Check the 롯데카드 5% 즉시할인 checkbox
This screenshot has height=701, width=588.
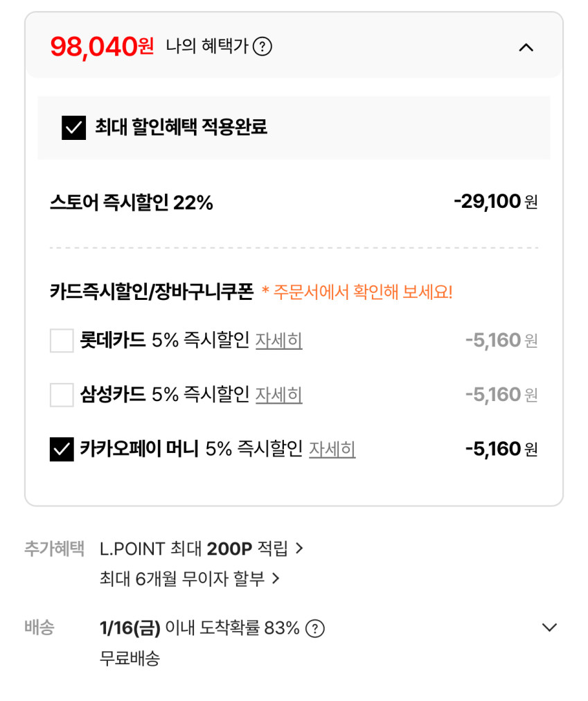point(62,341)
